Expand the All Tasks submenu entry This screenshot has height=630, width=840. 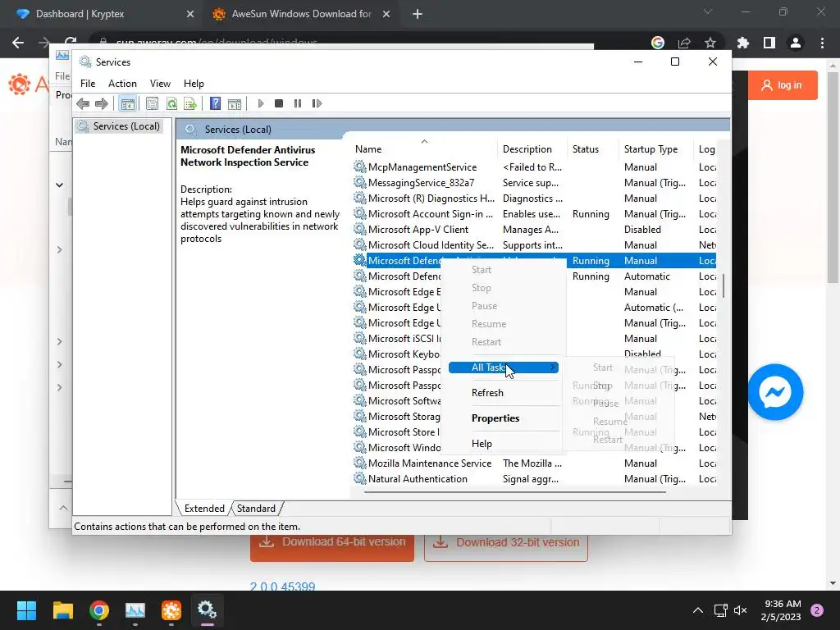pyautogui.click(x=504, y=367)
